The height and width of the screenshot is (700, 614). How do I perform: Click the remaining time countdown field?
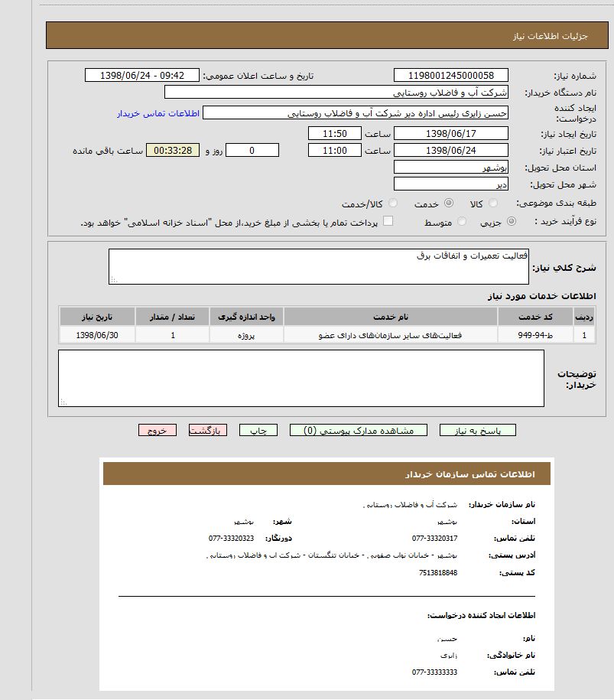tap(172, 150)
